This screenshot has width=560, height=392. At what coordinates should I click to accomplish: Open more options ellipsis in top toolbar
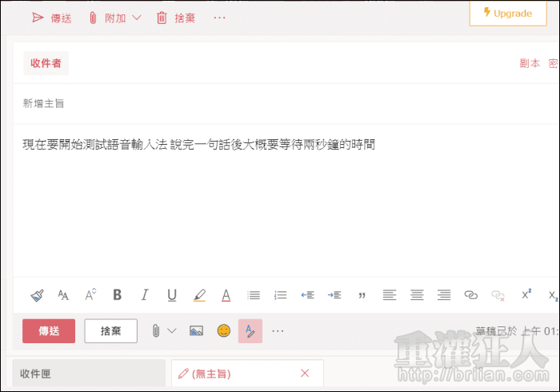click(219, 18)
